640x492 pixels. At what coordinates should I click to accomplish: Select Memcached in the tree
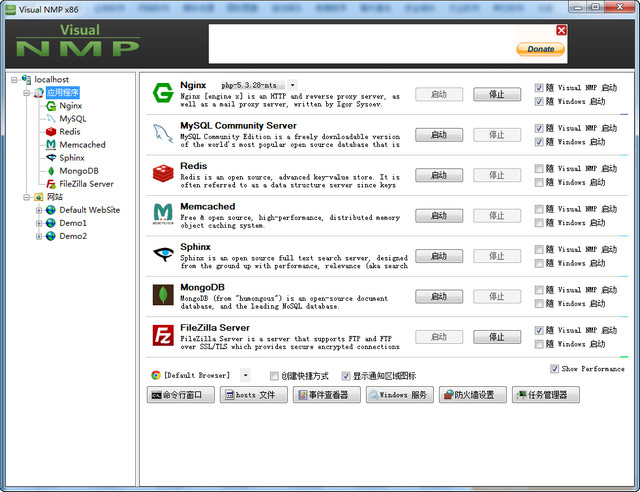(x=82, y=145)
